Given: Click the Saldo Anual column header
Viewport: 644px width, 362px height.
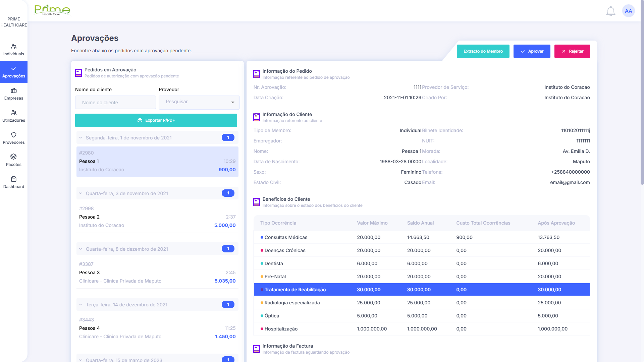Looking at the screenshot, I should click(420, 223).
